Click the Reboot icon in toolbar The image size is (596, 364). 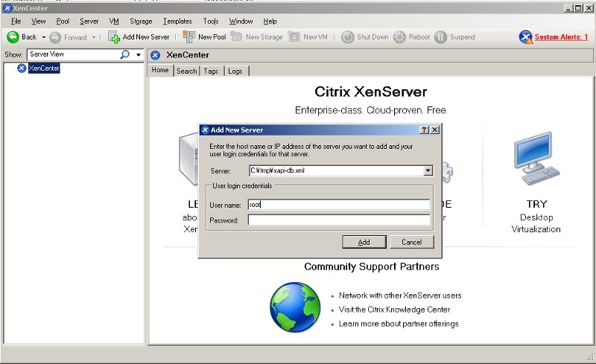pos(399,37)
